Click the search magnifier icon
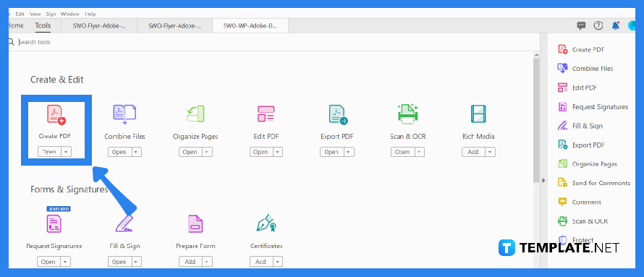 [x=11, y=42]
